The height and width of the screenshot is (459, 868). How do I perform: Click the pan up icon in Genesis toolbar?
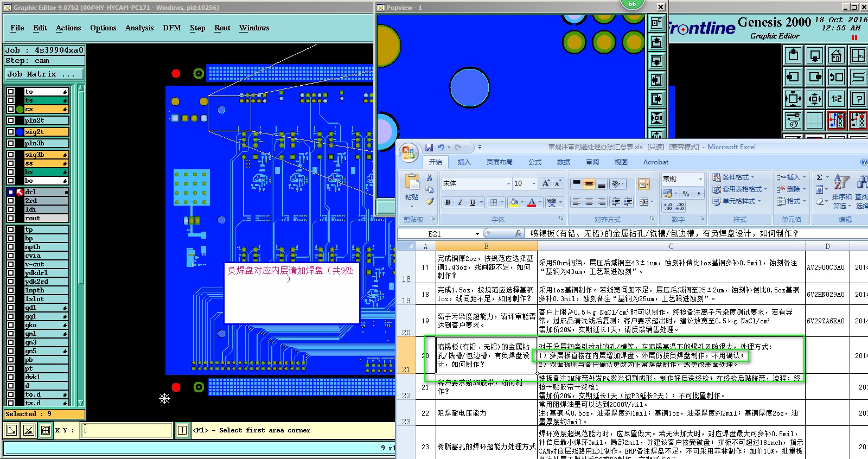pyautogui.click(x=793, y=55)
